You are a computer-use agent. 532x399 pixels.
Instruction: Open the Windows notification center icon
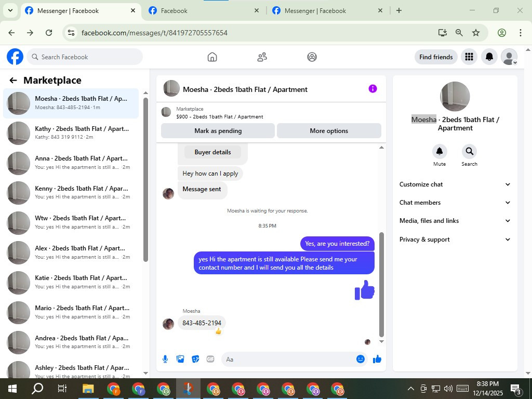pyautogui.click(x=516, y=389)
